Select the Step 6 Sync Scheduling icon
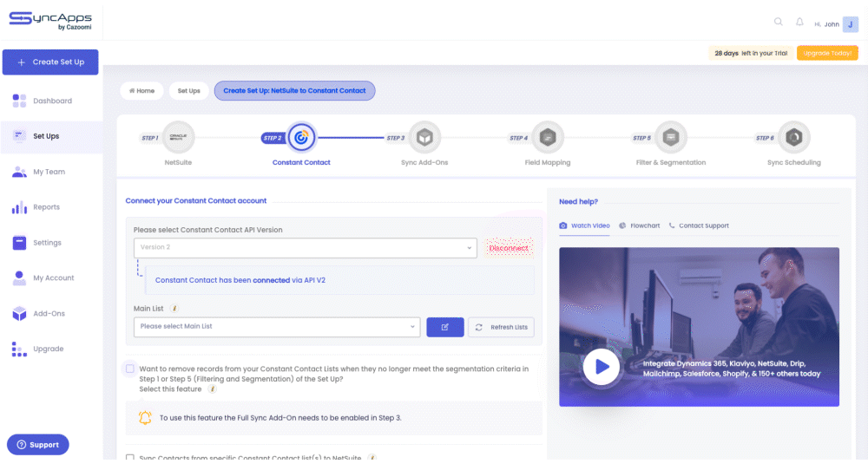868x470 pixels. pyautogui.click(x=794, y=137)
